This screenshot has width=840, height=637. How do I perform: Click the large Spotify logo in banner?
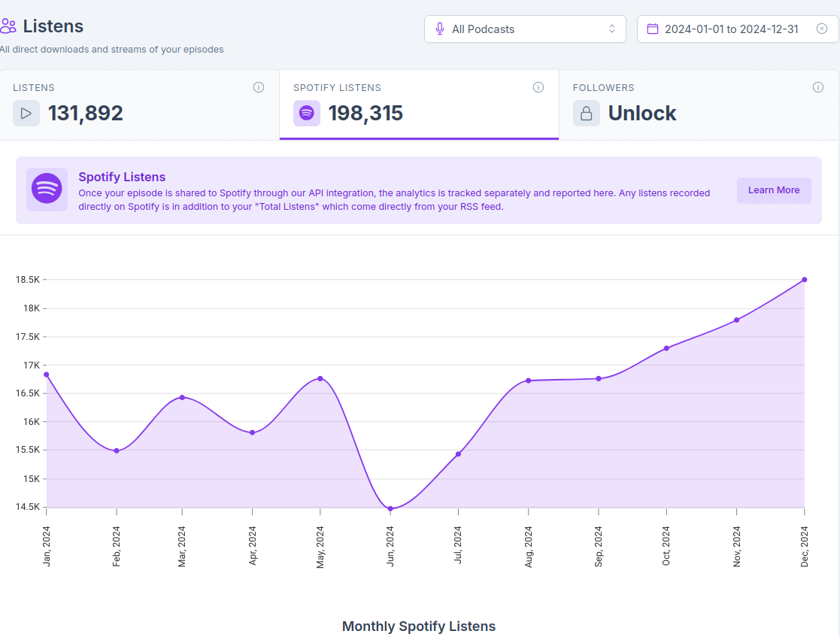(47, 189)
